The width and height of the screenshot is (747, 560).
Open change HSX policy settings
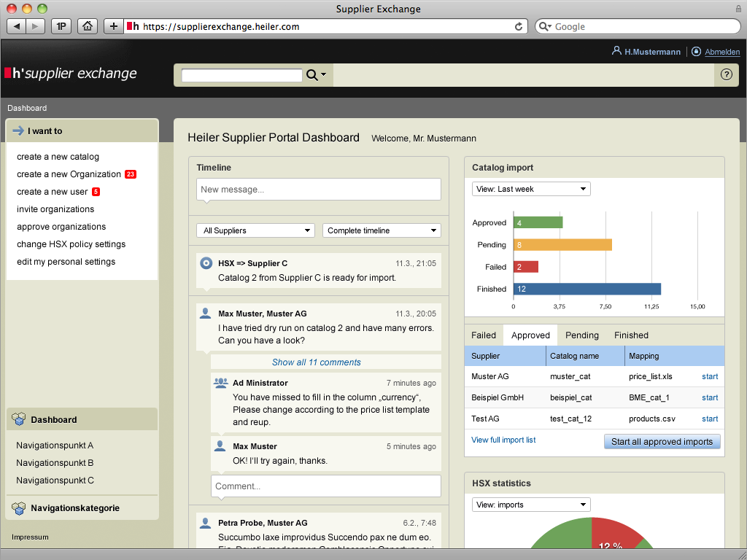(71, 244)
